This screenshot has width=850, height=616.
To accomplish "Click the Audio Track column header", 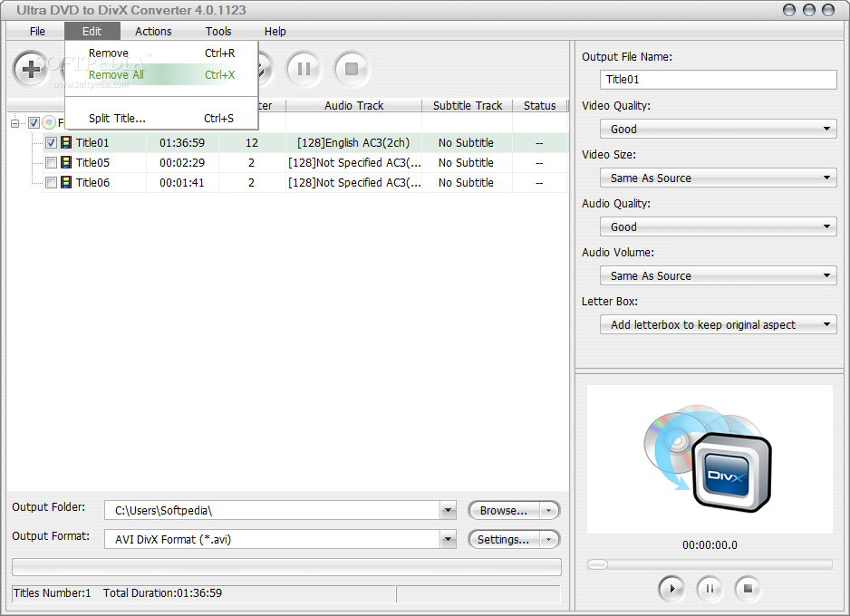I will coord(354,106).
